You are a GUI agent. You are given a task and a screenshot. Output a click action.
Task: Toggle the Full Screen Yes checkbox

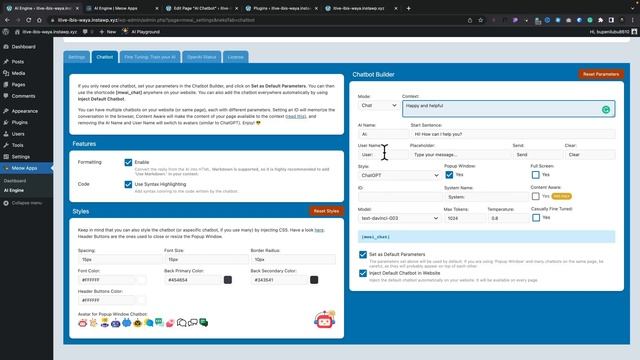click(536, 175)
